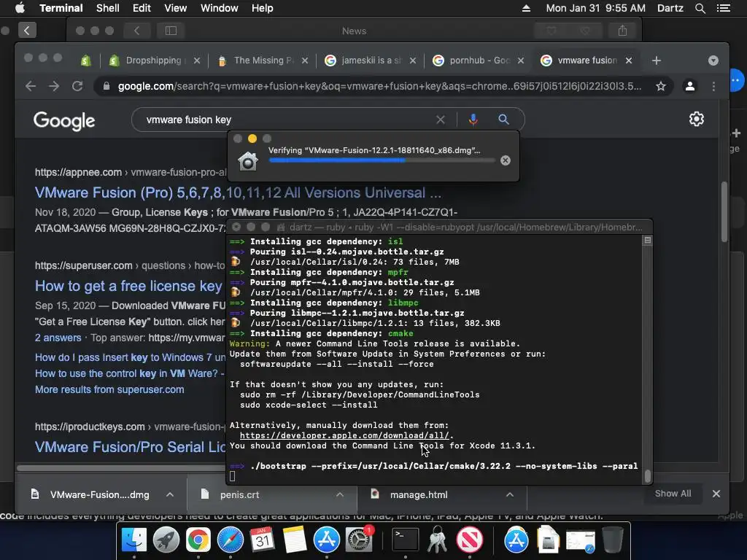Go forward in Chrome
Image resolution: width=747 pixels, height=560 pixels.
[54, 86]
